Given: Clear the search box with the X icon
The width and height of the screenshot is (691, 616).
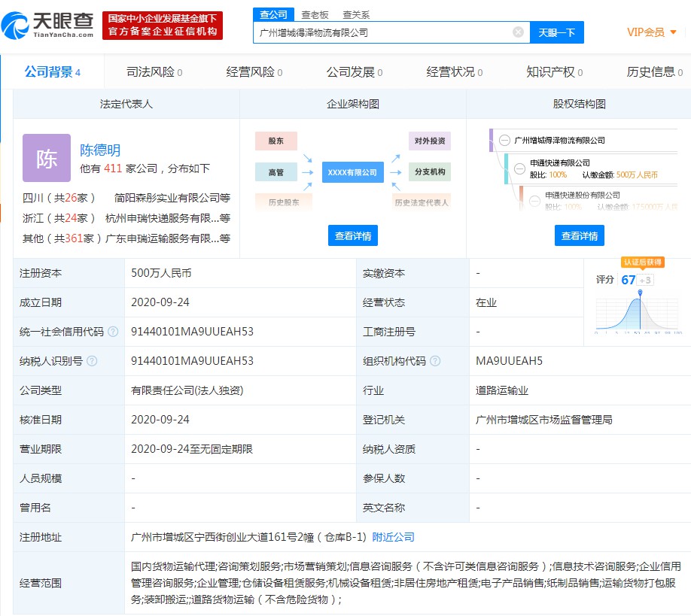Looking at the screenshot, I should pos(518,32).
